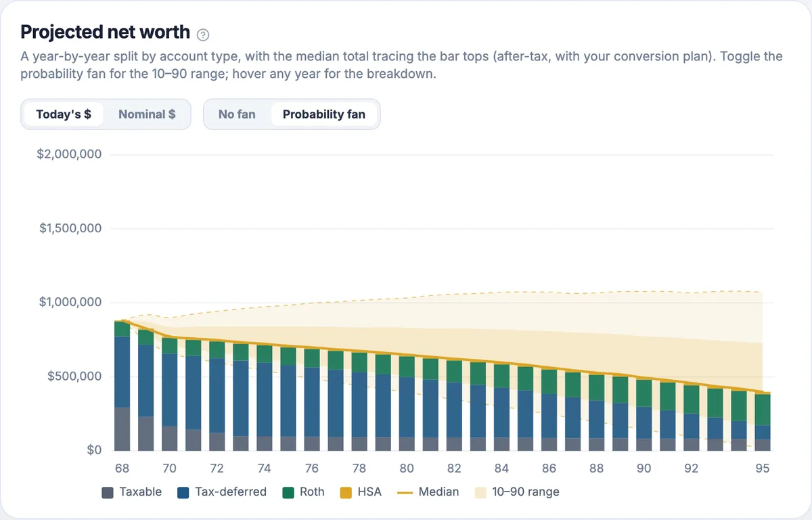The image size is (812, 520).
Task: Click the age 70 bar
Action: click(169, 394)
